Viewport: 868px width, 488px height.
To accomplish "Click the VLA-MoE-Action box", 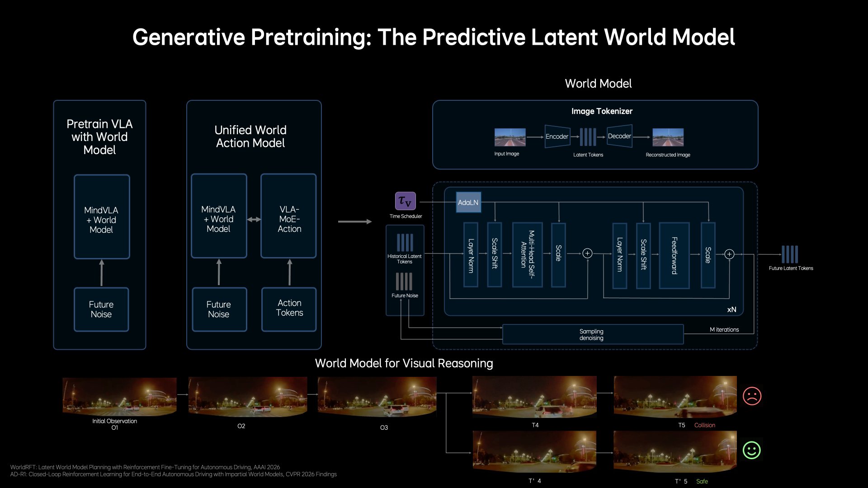I will 289,216.
